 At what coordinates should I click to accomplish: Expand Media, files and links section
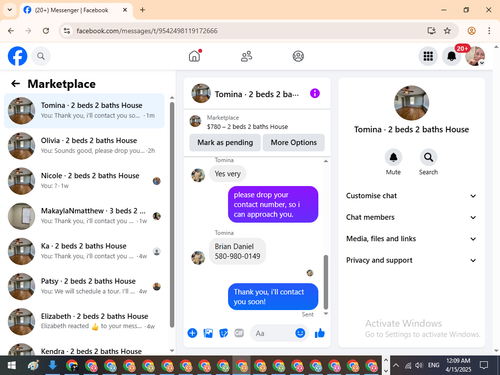coord(411,239)
